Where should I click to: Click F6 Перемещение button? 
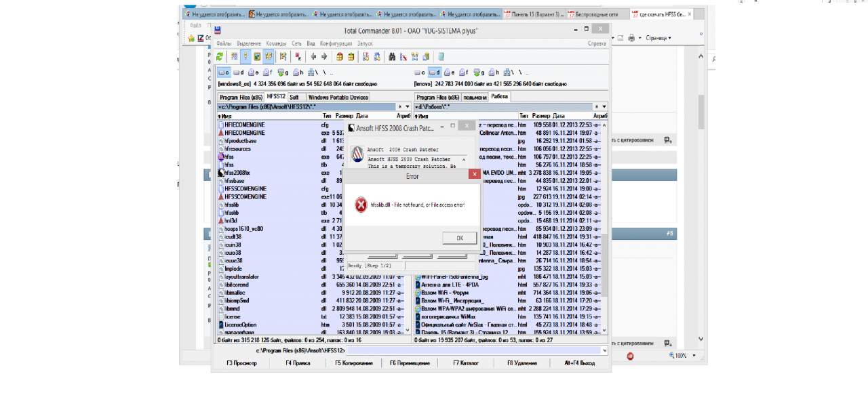pos(410,363)
